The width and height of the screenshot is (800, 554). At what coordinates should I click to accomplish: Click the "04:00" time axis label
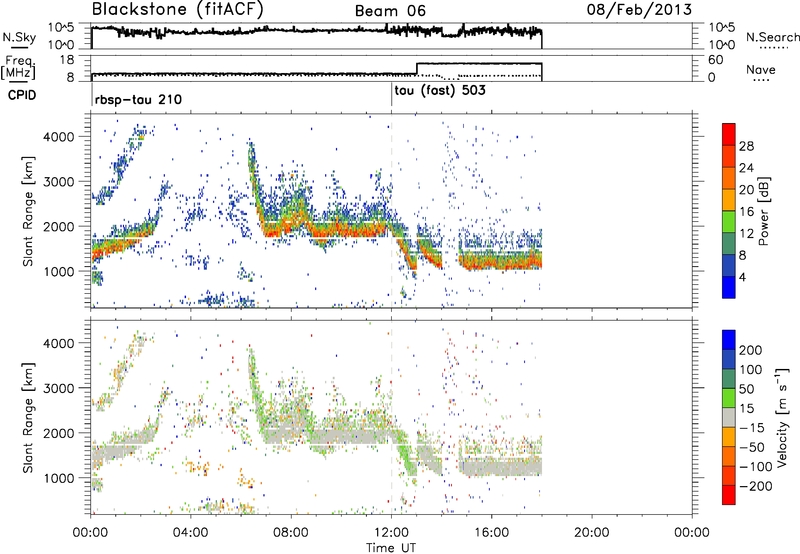tap(190, 533)
